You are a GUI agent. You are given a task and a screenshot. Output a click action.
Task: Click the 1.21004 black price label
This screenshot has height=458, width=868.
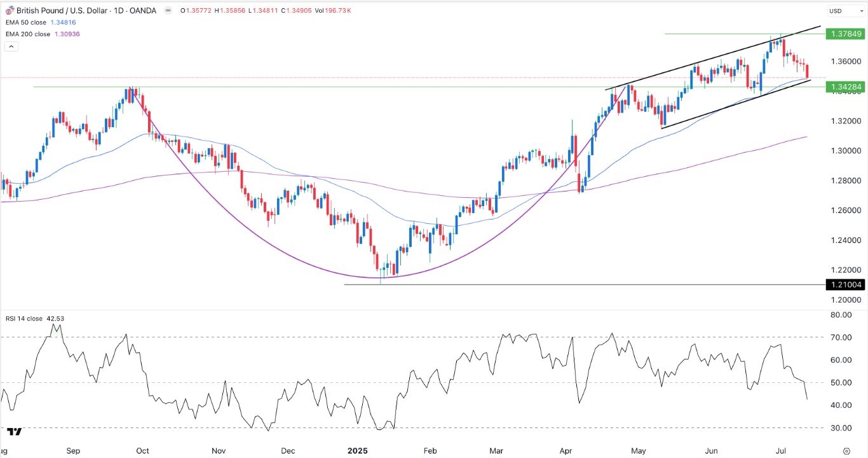coord(843,285)
